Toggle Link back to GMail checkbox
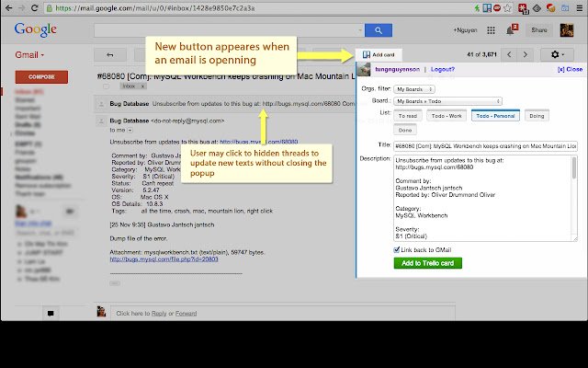Screen dimensions: 588x368 pos(397,249)
